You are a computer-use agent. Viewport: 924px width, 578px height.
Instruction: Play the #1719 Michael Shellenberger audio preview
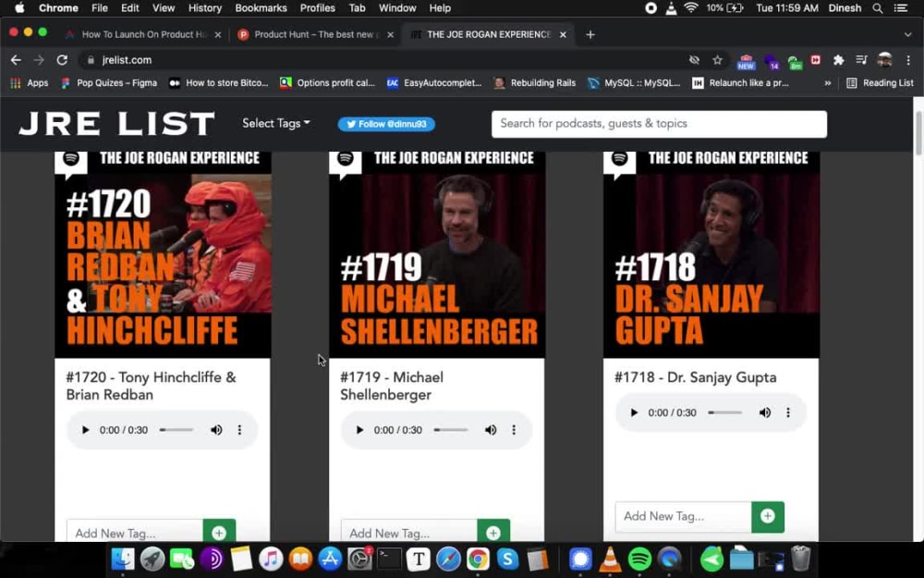tap(359, 430)
